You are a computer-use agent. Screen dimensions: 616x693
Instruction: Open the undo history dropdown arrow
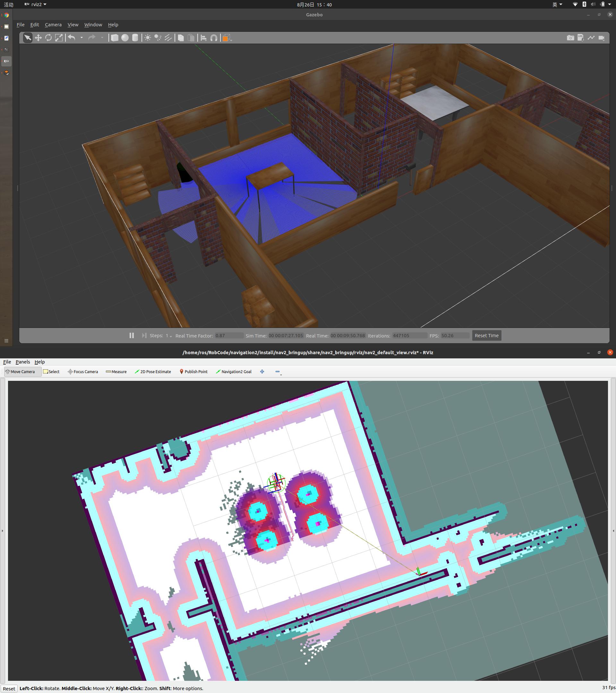(x=82, y=38)
